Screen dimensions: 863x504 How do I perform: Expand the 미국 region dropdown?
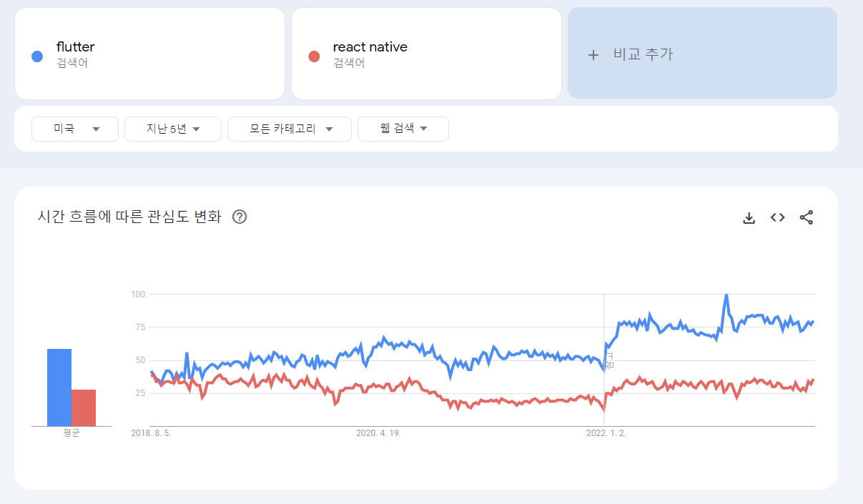pyautogui.click(x=75, y=129)
